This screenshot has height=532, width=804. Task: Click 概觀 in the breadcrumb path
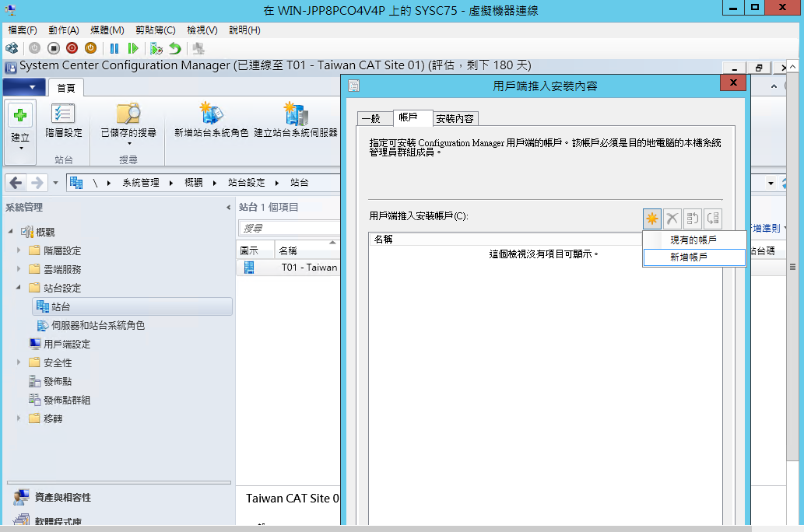point(194,183)
